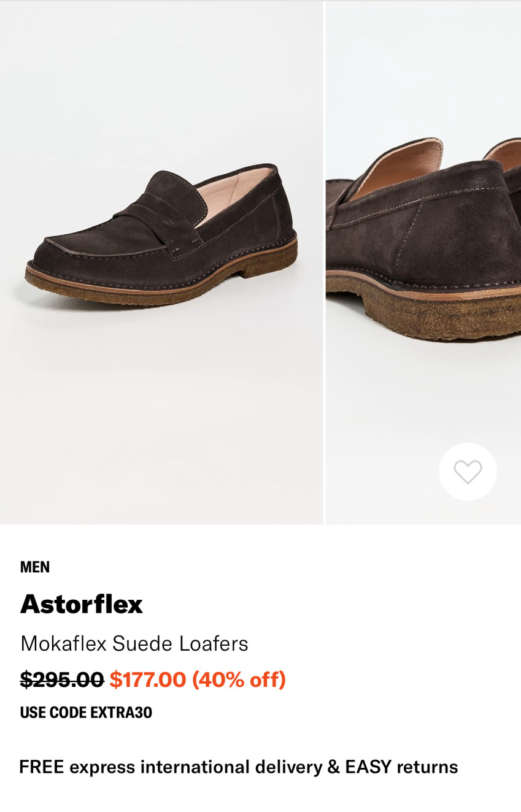Viewport: 521px width, 812px height.
Task: Open FREE express international delivery info
Action: [170, 767]
